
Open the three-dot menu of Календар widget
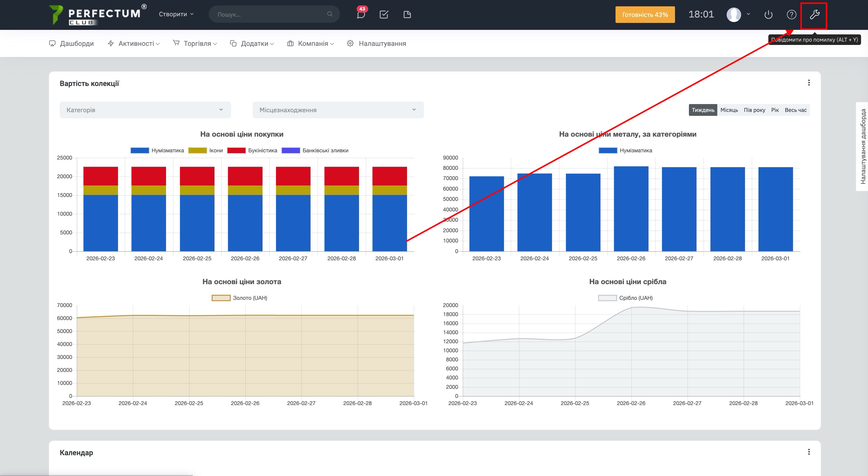[x=809, y=452]
